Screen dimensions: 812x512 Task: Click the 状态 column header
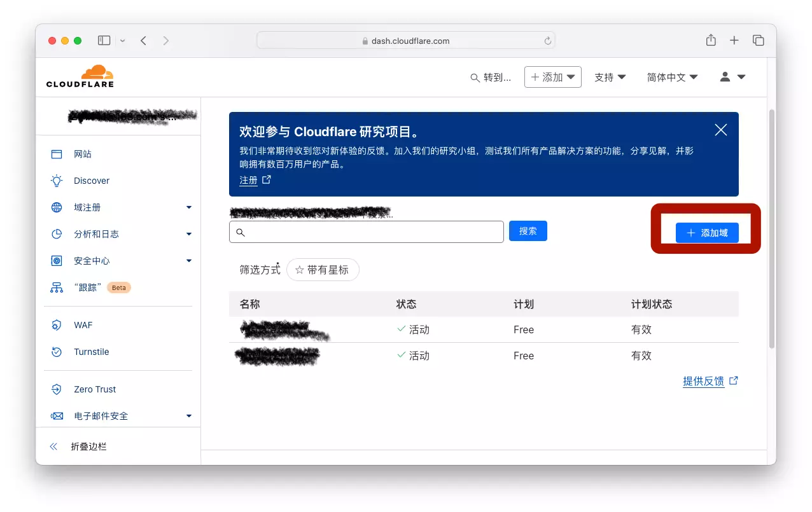(x=406, y=304)
